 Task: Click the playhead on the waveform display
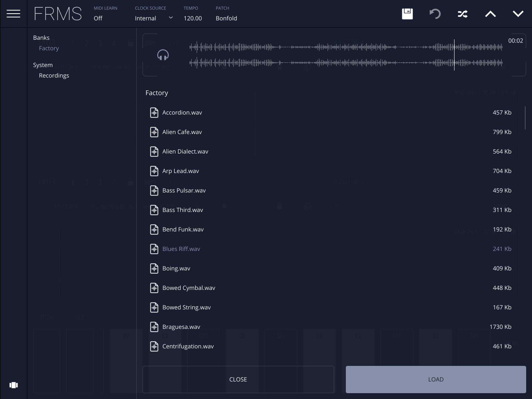point(454,55)
